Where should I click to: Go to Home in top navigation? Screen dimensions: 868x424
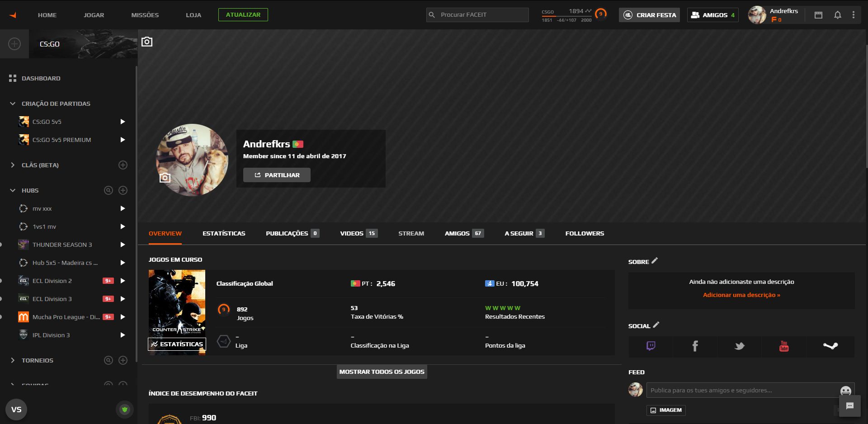pyautogui.click(x=47, y=15)
